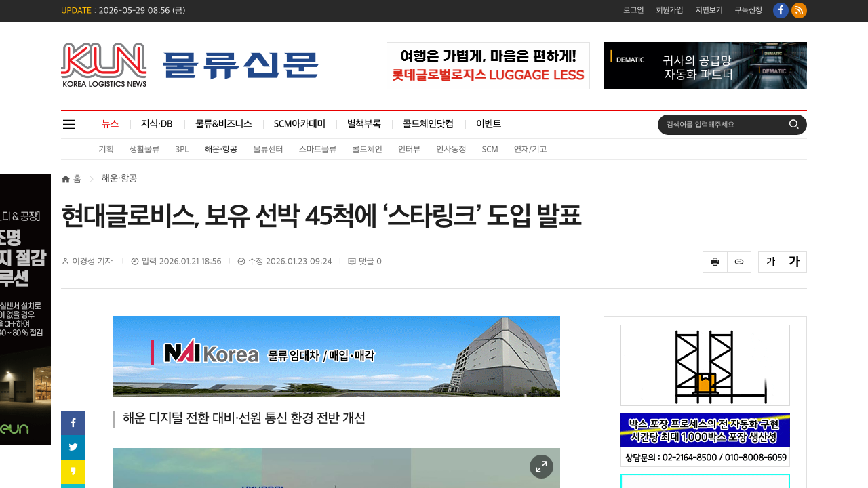Screen dimensions: 868x488
Task: Click the 구독신청 link
Action: [748, 10]
